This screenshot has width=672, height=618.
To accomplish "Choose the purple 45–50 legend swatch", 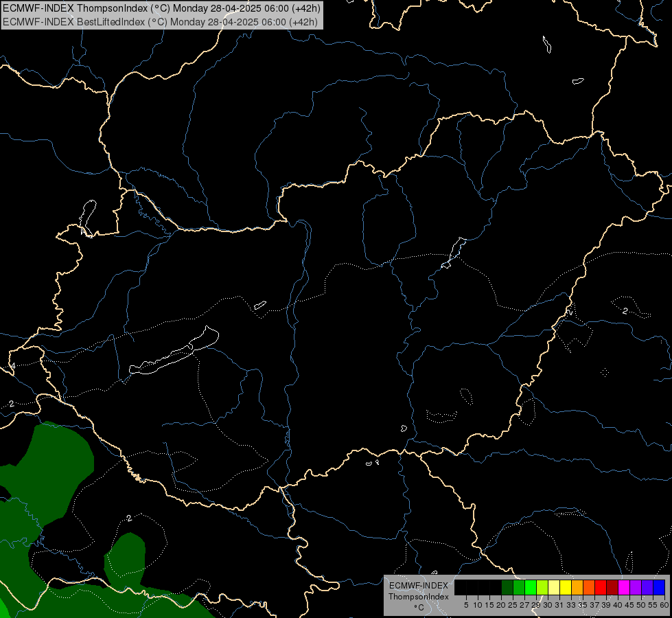I will 636,587.
